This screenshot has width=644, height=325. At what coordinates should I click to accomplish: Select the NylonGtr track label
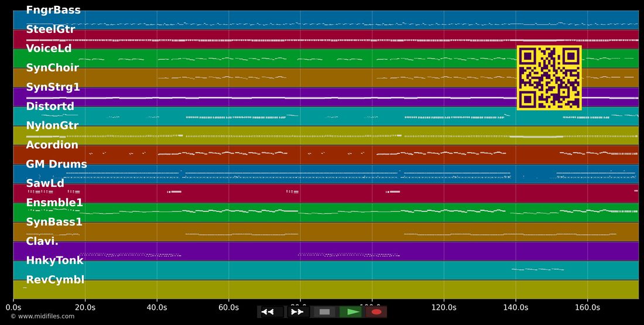pyautogui.click(x=52, y=125)
